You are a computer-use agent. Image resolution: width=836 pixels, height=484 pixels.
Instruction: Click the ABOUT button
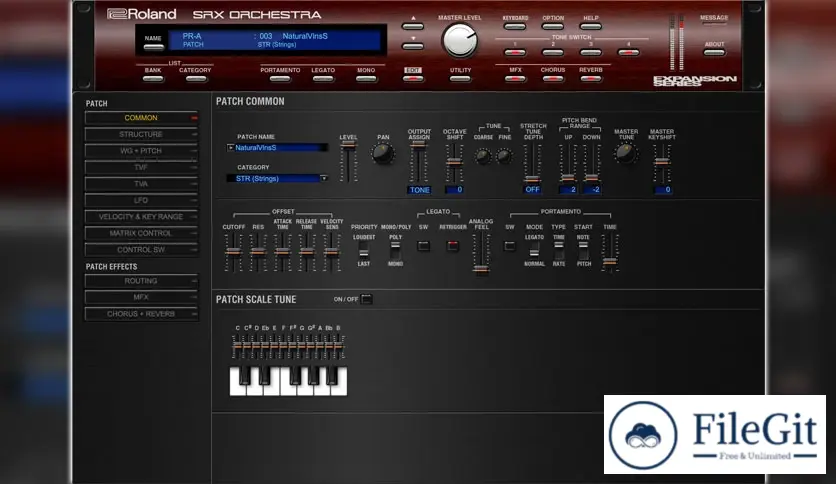(x=714, y=52)
